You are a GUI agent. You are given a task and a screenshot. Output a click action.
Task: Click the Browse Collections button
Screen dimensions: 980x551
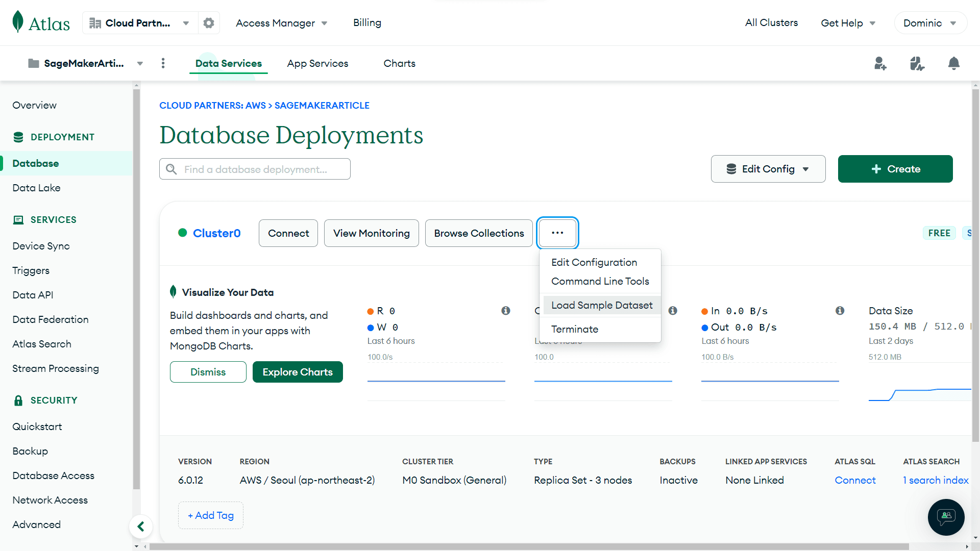pyautogui.click(x=478, y=233)
